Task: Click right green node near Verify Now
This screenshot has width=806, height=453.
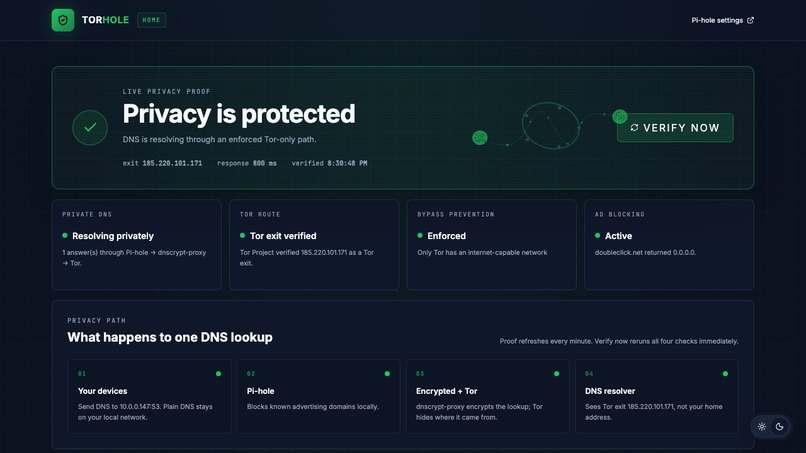Action: coord(619,116)
